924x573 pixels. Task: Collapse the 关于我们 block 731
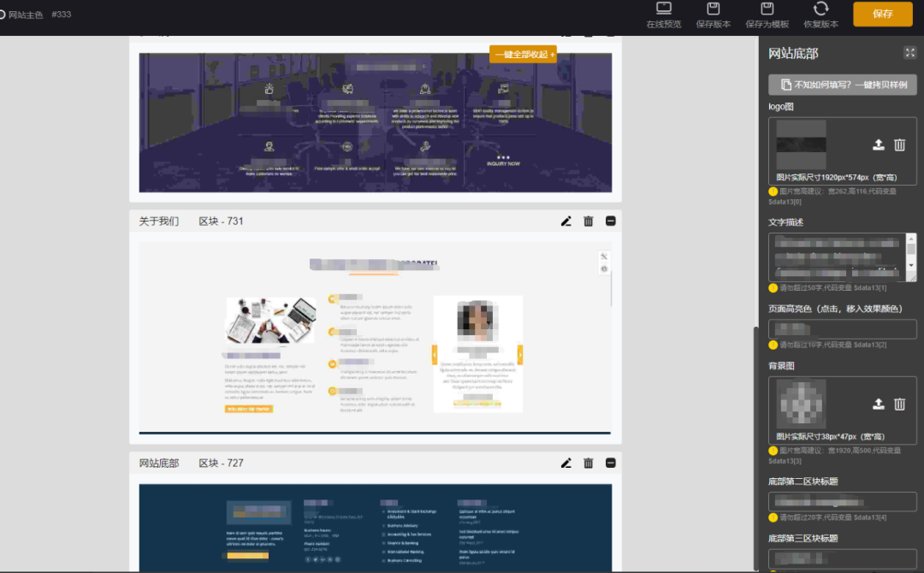[x=611, y=222]
